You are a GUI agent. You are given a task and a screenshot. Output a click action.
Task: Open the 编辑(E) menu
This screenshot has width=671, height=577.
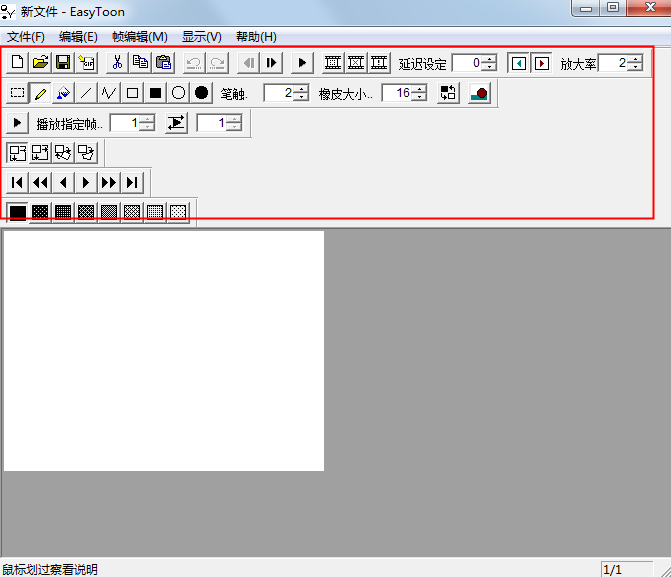pyautogui.click(x=78, y=37)
